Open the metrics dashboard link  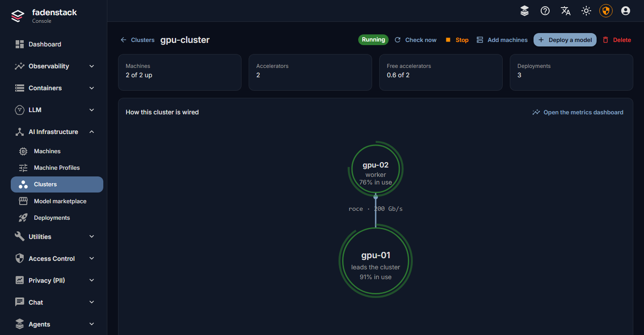coord(578,113)
